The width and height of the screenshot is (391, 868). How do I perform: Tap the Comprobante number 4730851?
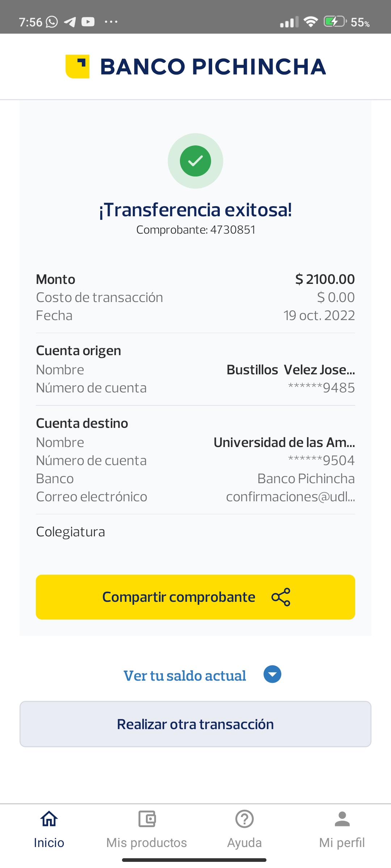(232, 230)
